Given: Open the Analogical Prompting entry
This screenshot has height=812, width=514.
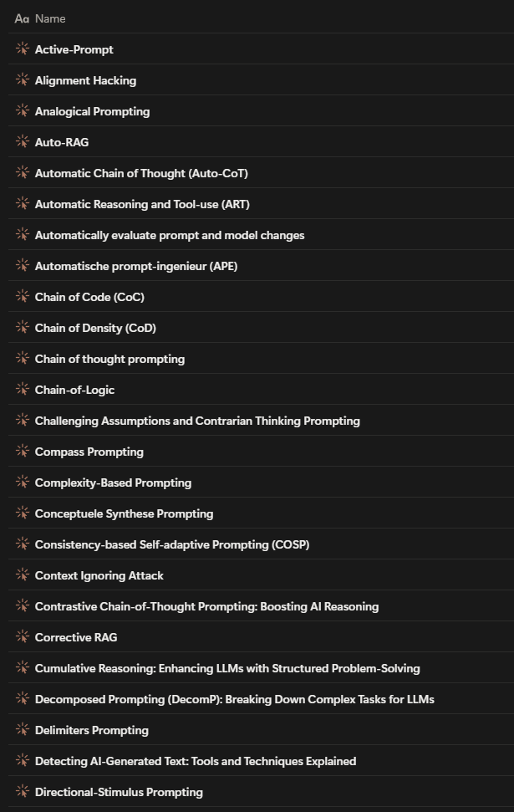Looking at the screenshot, I should [92, 111].
